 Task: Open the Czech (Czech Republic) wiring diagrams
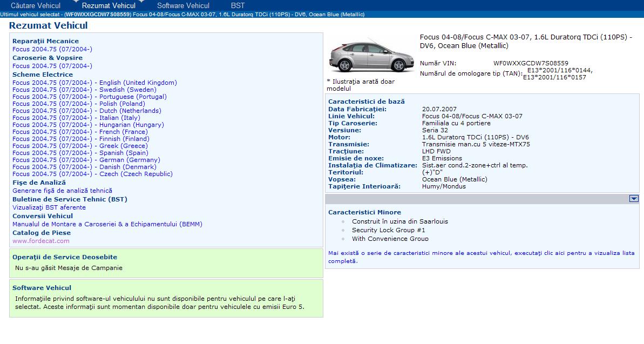pos(92,174)
